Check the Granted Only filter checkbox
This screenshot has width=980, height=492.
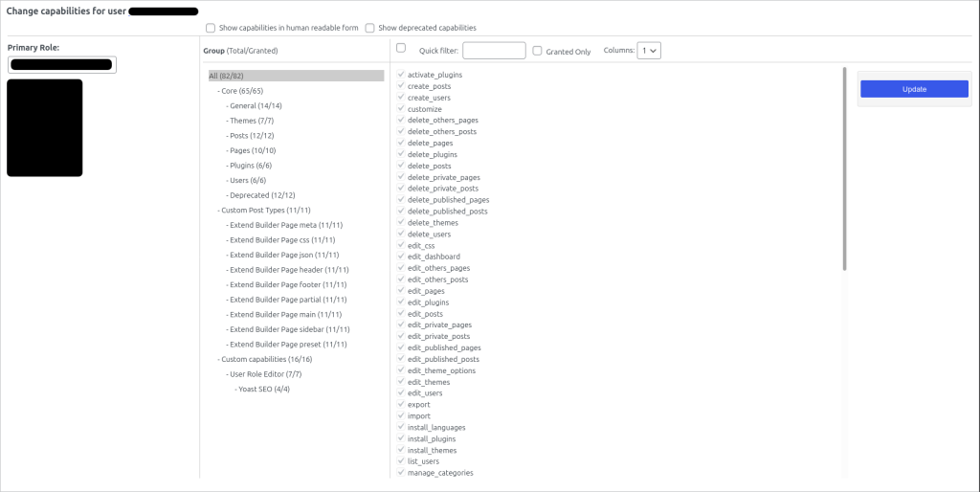[537, 51]
